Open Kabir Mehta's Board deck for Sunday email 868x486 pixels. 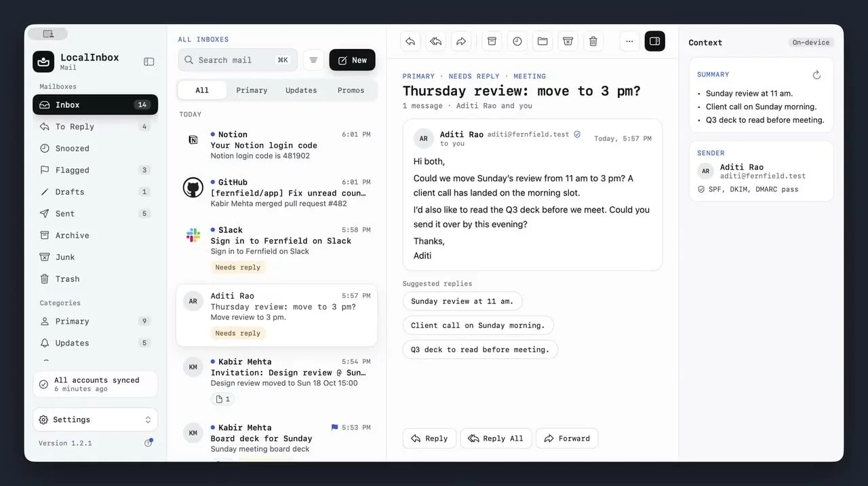click(x=277, y=440)
